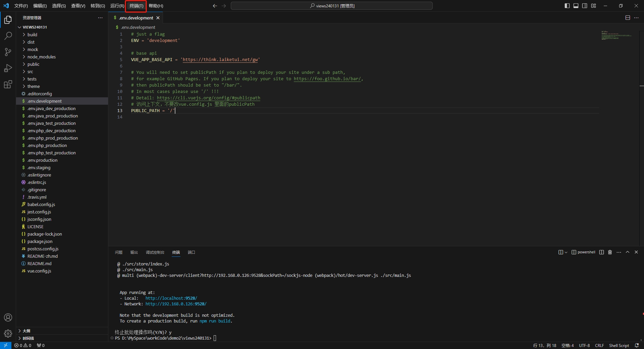Click the forwarded ports status indicator
The width and height of the screenshot is (644, 349).
41,345
